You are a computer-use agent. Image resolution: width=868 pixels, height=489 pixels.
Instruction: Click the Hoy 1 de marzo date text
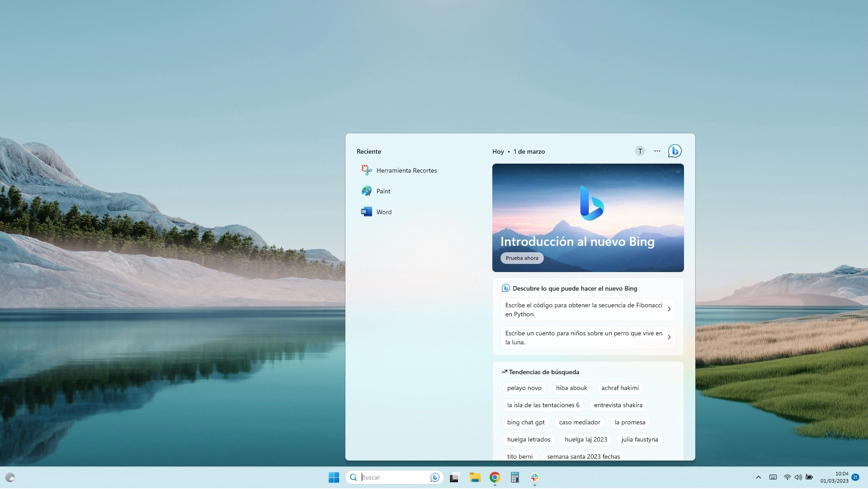coord(519,151)
